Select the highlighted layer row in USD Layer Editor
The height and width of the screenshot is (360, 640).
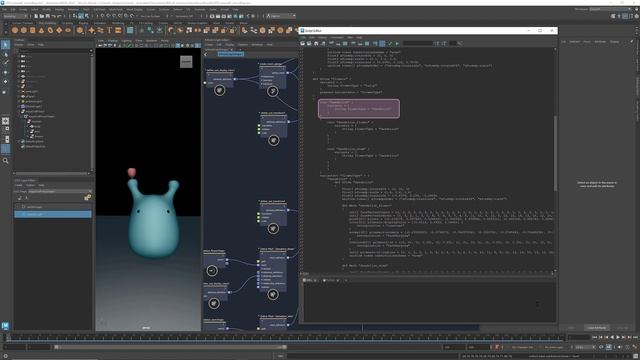pos(53,214)
